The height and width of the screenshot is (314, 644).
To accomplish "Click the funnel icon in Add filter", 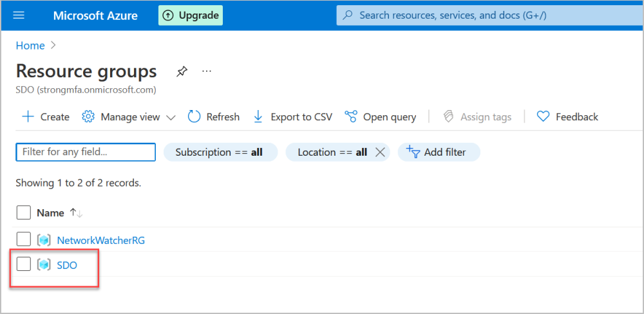I will (x=413, y=152).
